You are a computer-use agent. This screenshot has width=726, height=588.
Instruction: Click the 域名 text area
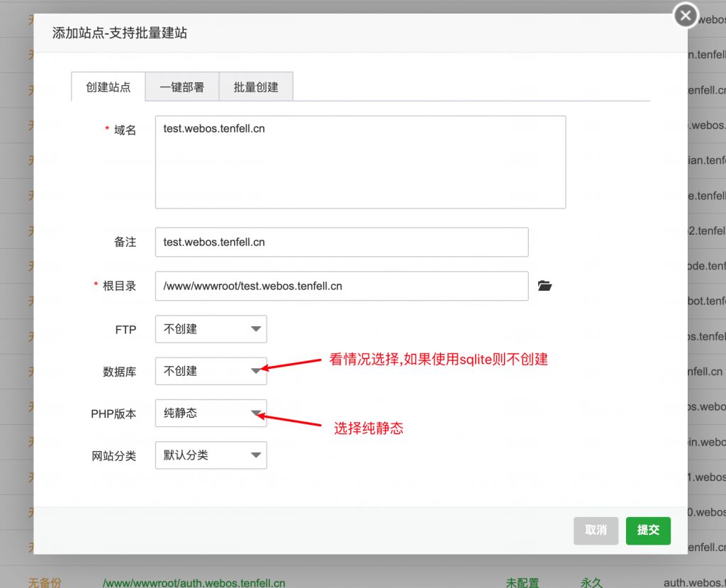[360, 162]
